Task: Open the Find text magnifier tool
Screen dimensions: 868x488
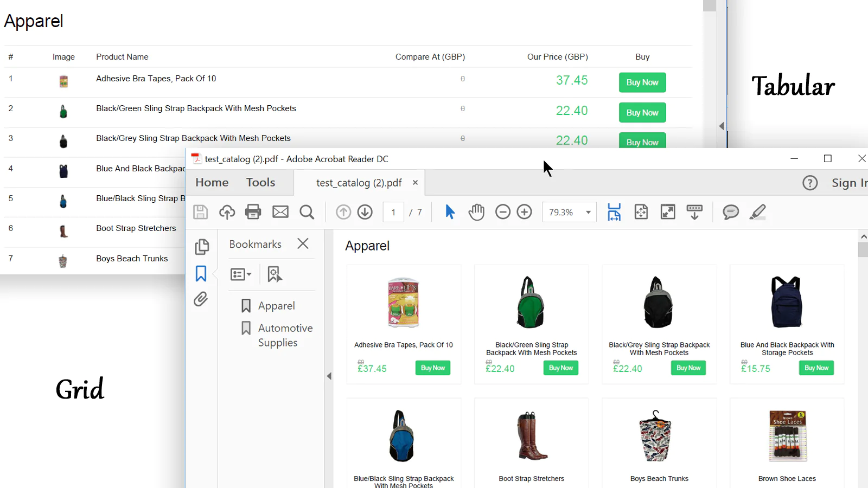Action: (x=307, y=212)
